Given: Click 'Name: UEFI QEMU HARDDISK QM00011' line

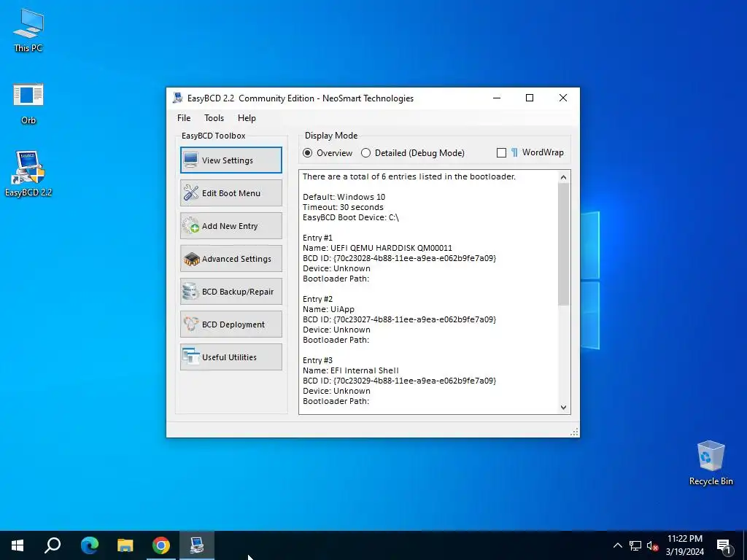Looking at the screenshot, I should pos(377,248).
